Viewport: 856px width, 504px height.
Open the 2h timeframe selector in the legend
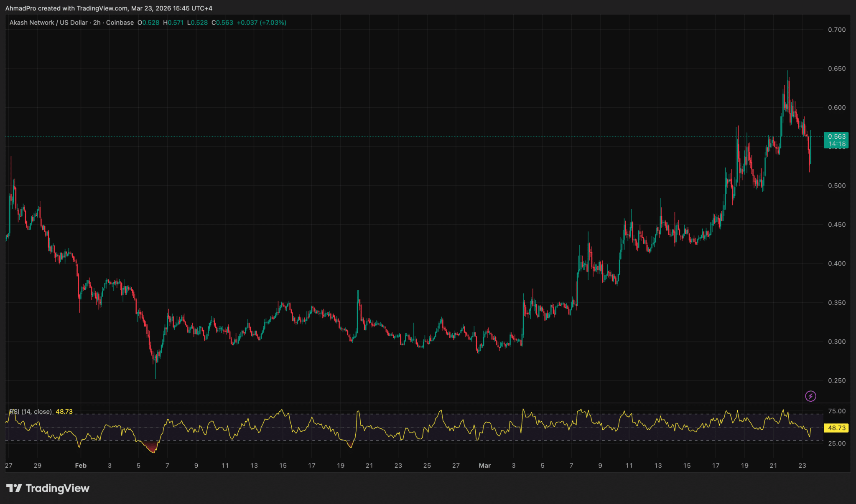tap(96, 23)
